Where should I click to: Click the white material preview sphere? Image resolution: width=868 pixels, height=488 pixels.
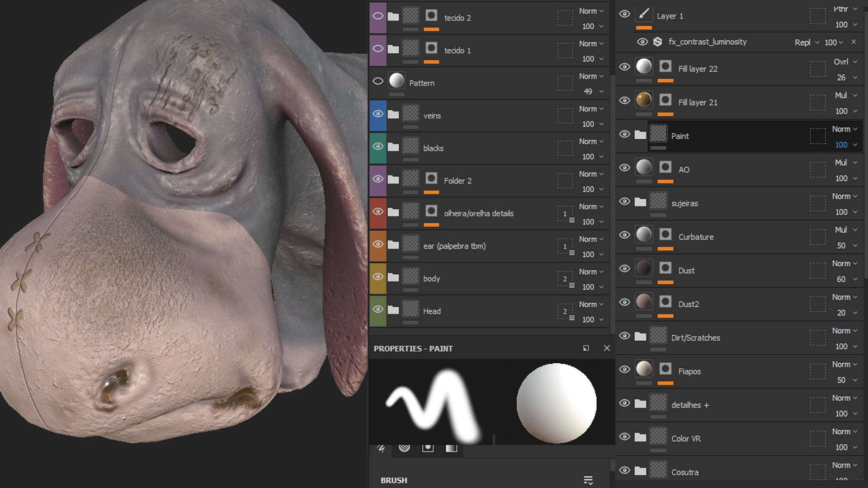556,403
